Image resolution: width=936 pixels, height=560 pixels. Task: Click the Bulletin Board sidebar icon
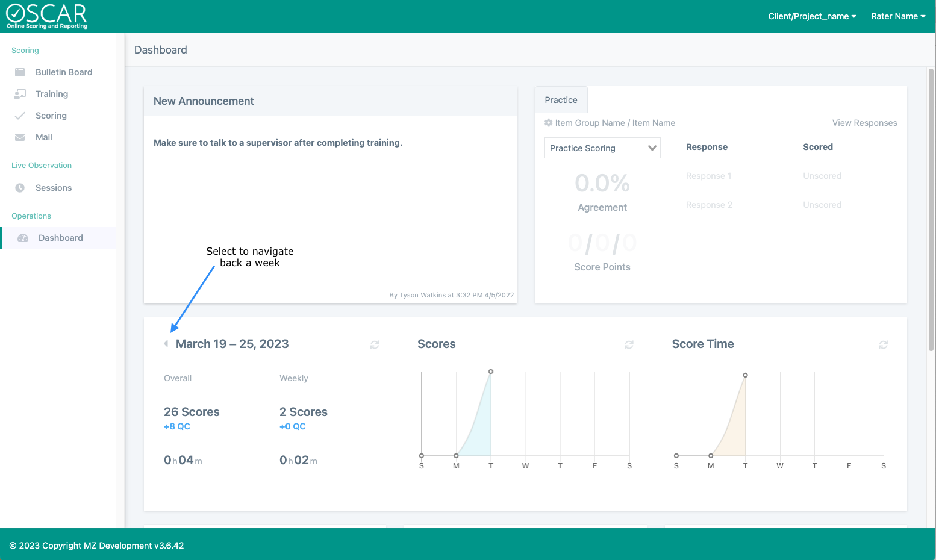[x=20, y=72]
